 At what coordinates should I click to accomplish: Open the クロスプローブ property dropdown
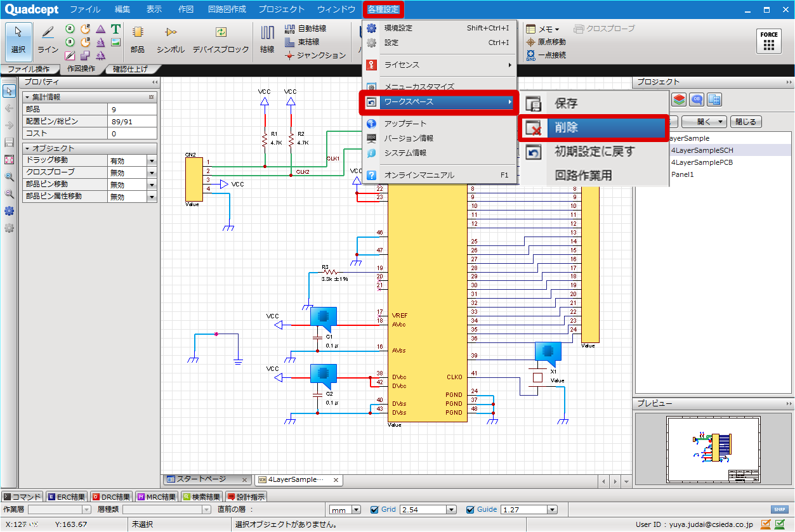152,172
